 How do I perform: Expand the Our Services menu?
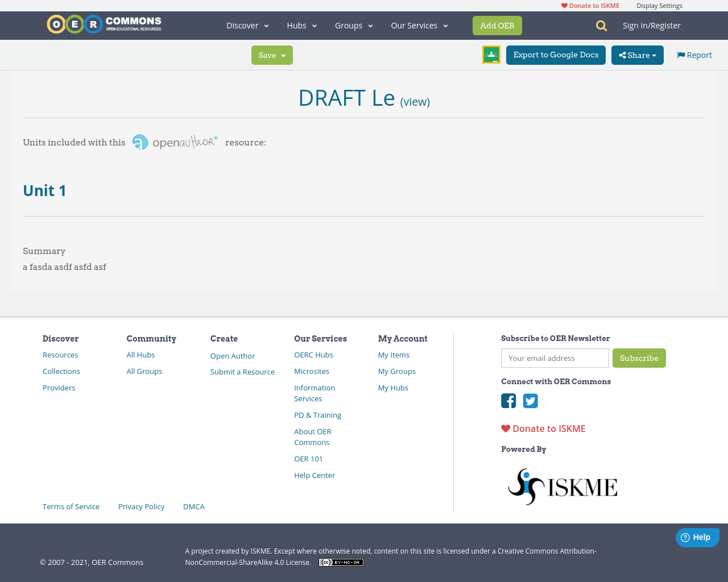[419, 25]
